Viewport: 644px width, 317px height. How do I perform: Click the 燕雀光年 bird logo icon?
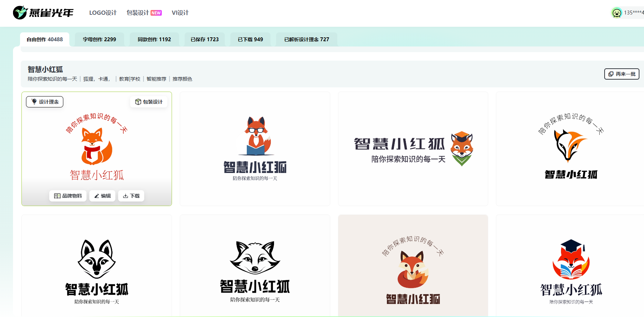pyautogui.click(x=20, y=12)
